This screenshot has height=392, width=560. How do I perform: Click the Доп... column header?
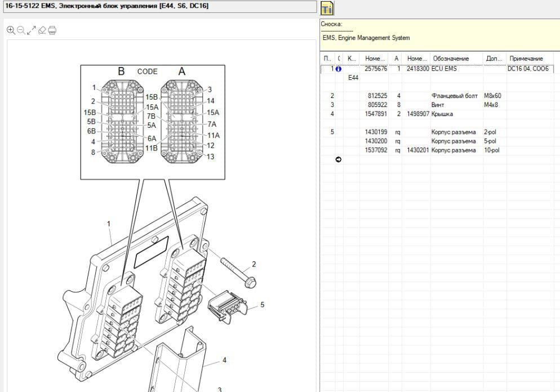[x=494, y=59]
